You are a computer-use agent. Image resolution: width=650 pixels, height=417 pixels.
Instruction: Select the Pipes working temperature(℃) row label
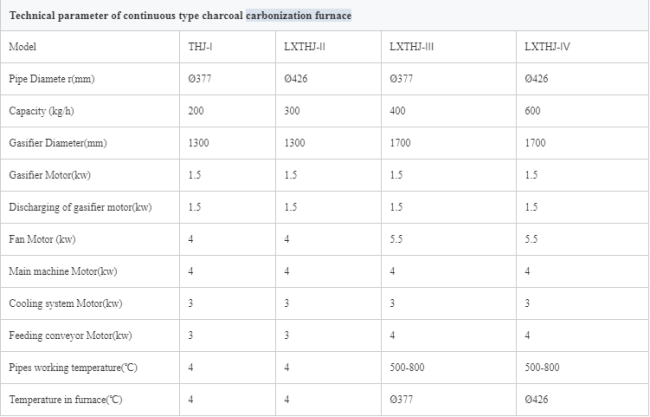(x=72, y=368)
